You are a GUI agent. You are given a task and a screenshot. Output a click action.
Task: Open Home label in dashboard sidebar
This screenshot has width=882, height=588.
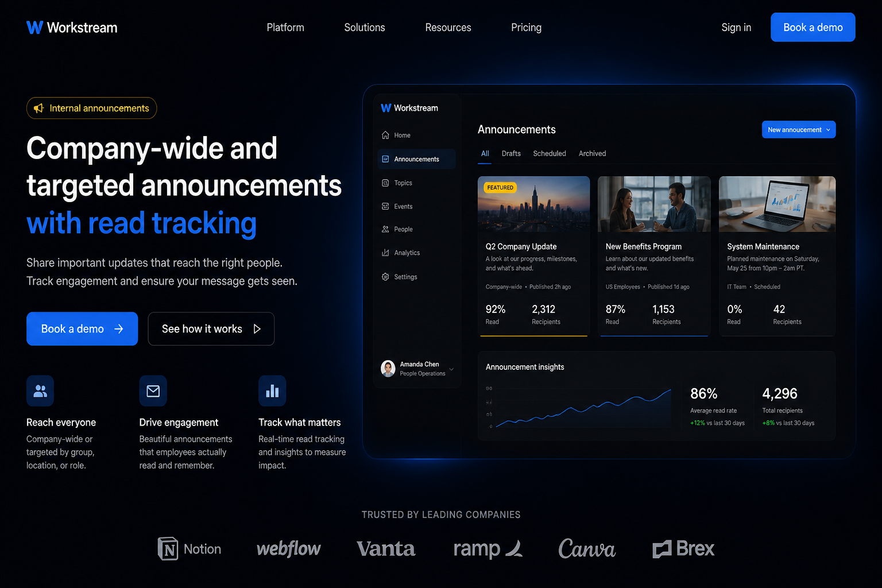click(402, 136)
